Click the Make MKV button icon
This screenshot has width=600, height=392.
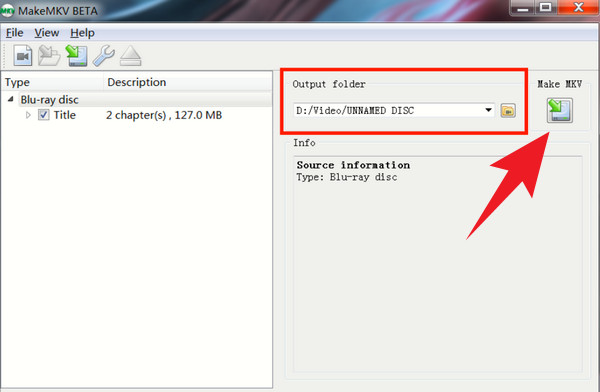(559, 110)
